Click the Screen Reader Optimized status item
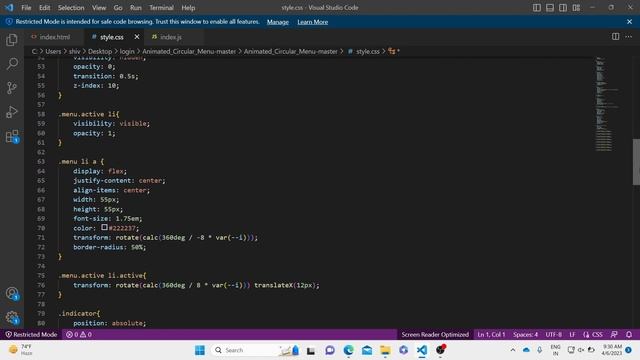Image resolution: width=640 pixels, height=360 pixels. click(x=435, y=334)
